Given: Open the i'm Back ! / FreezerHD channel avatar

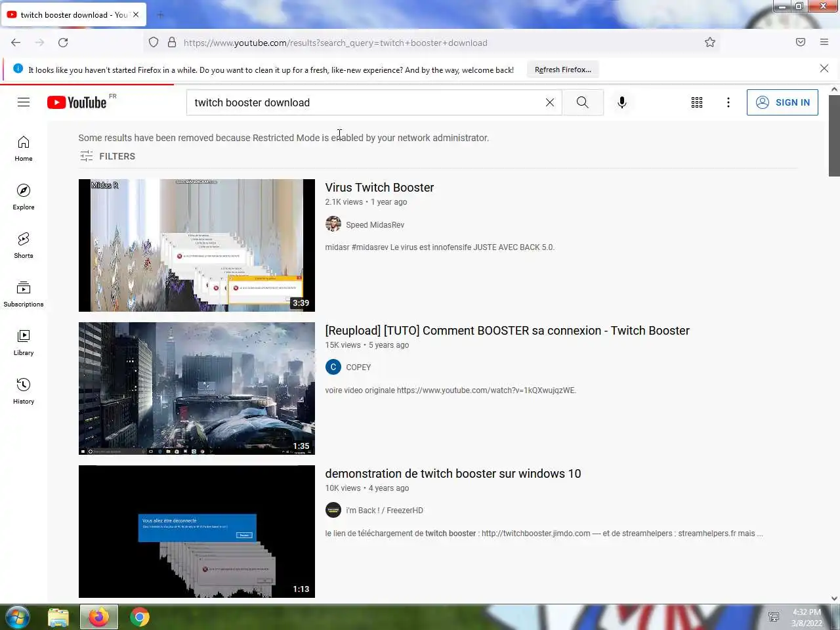Looking at the screenshot, I should (x=333, y=510).
